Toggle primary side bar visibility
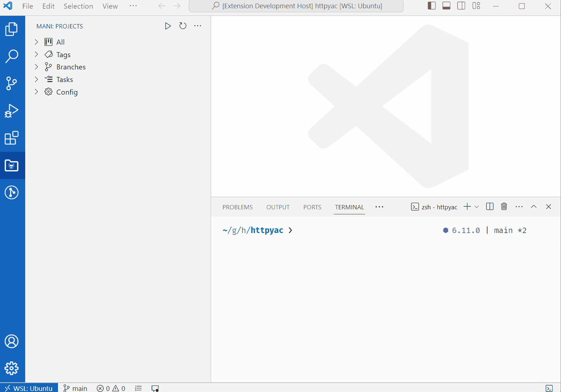This screenshot has height=392, width=561. [432, 6]
